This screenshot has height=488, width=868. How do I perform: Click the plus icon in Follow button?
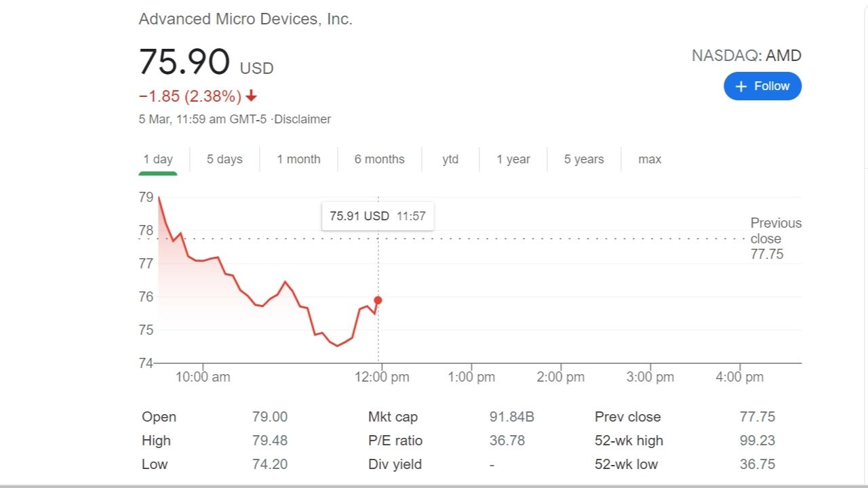coord(741,86)
